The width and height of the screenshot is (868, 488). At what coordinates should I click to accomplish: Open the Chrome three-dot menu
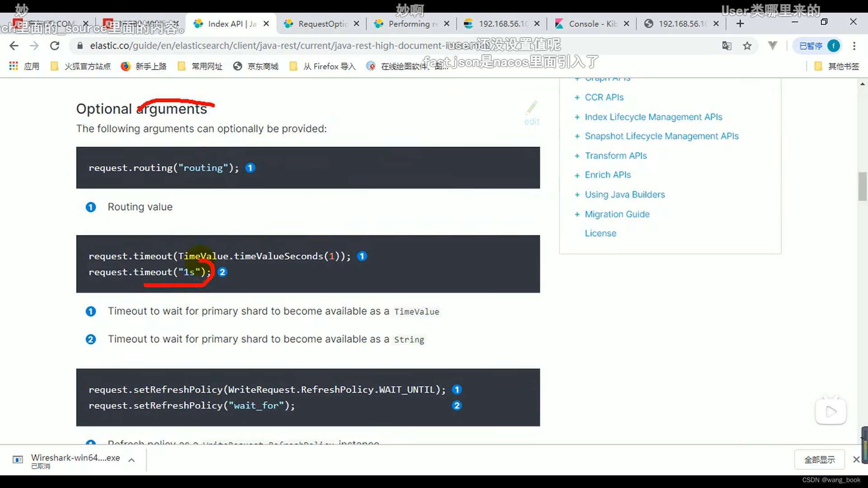[854, 46]
